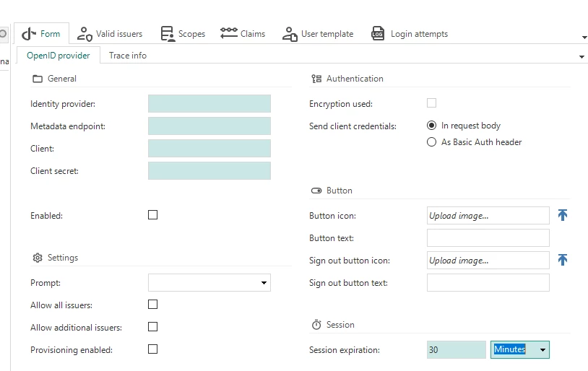Select As Basic Auth header option

(432, 142)
